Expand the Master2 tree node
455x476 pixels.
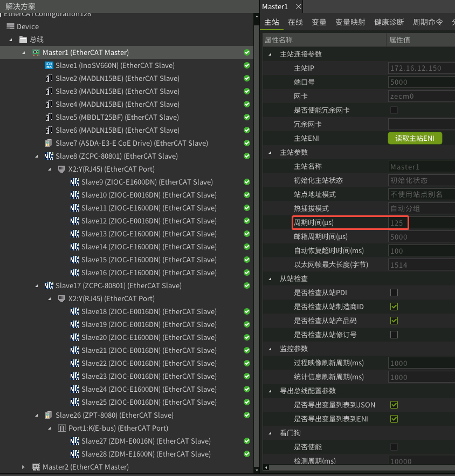pos(23,467)
